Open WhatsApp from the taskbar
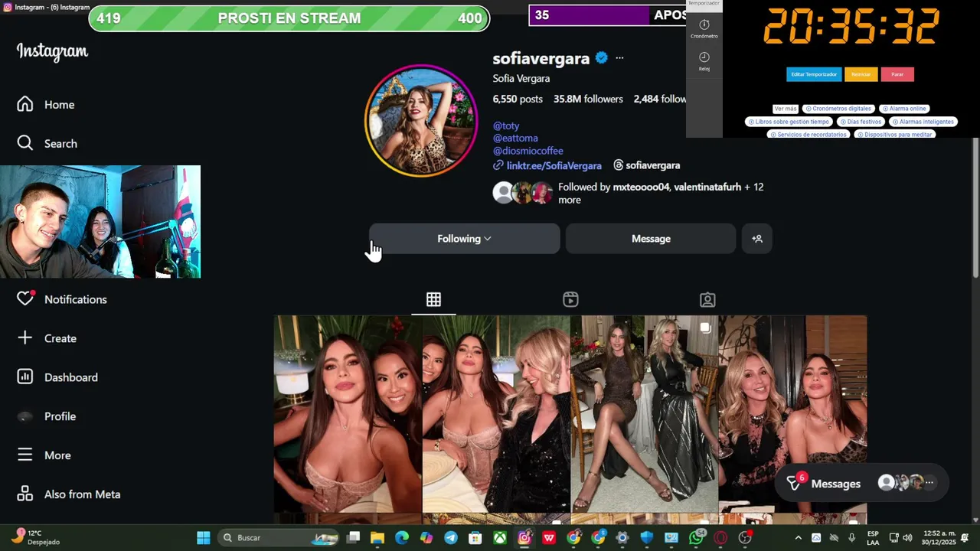The height and width of the screenshot is (551, 980). point(696,538)
